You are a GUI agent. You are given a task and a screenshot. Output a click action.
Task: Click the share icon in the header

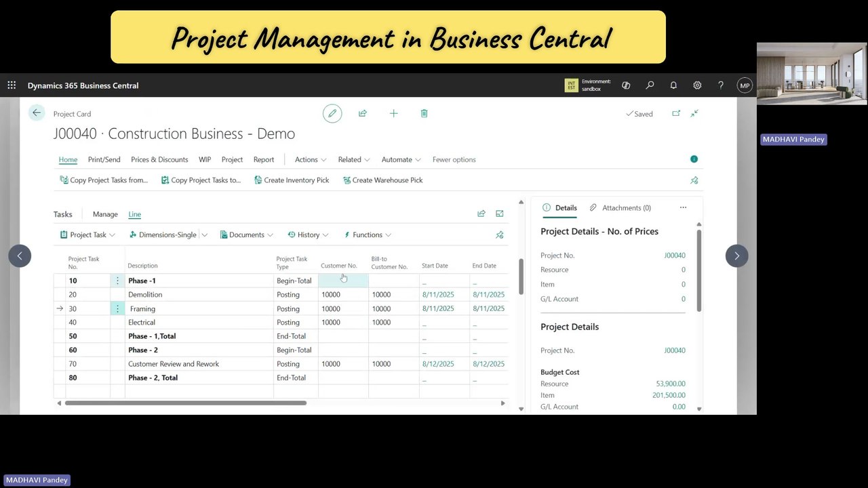coord(363,113)
